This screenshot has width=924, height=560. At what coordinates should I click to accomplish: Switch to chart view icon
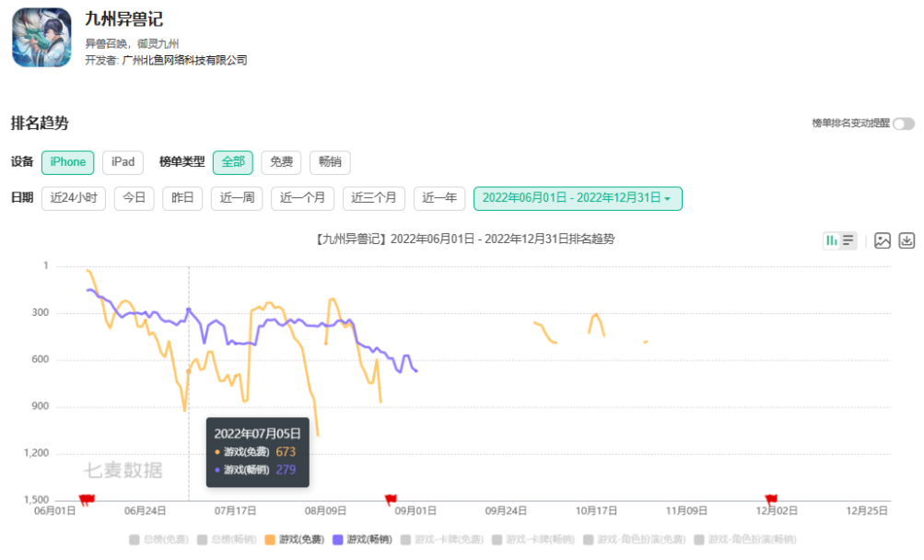click(x=832, y=240)
